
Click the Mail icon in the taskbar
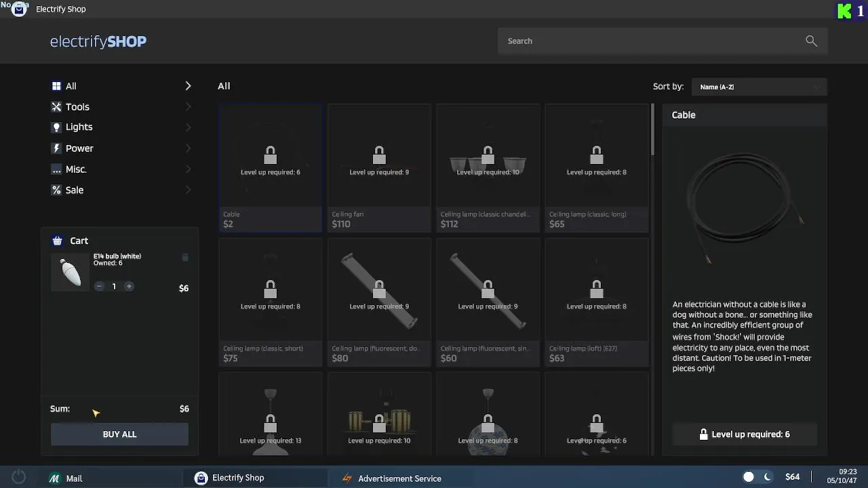54,479
